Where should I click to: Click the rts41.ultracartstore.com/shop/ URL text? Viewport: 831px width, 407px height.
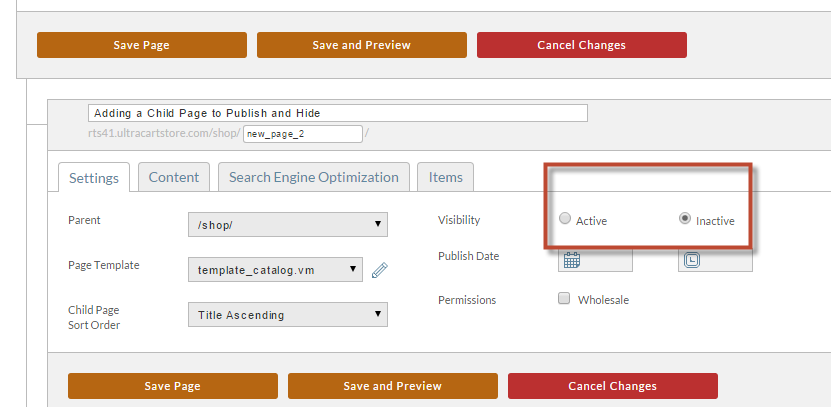(x=164, y=133)
